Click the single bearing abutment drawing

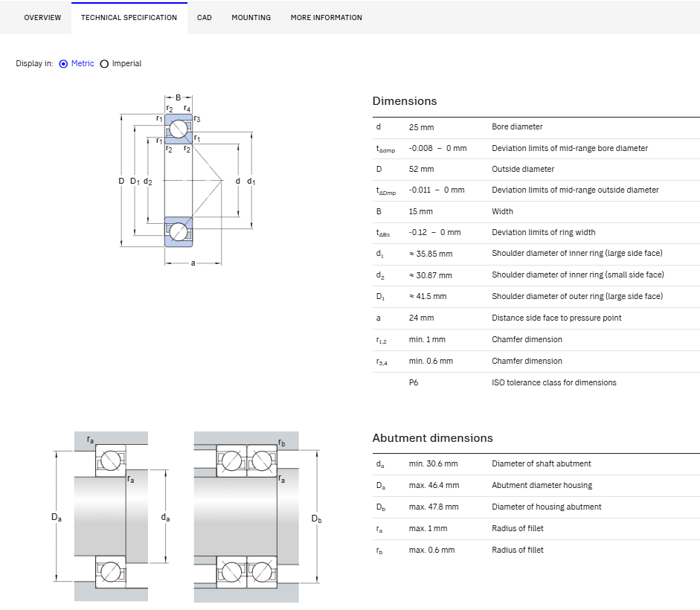tap(111, 516)
